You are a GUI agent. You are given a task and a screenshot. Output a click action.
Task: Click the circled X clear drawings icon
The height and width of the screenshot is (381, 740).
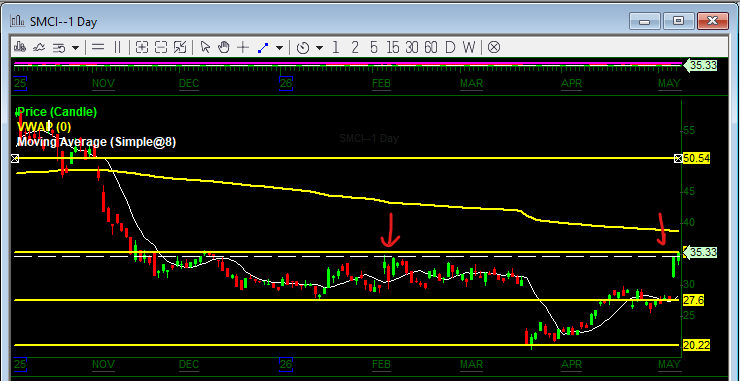click(494, 47)
